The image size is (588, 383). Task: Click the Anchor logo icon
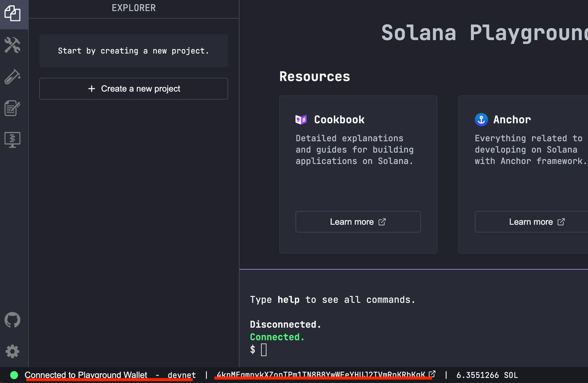(x=481, y=120)
